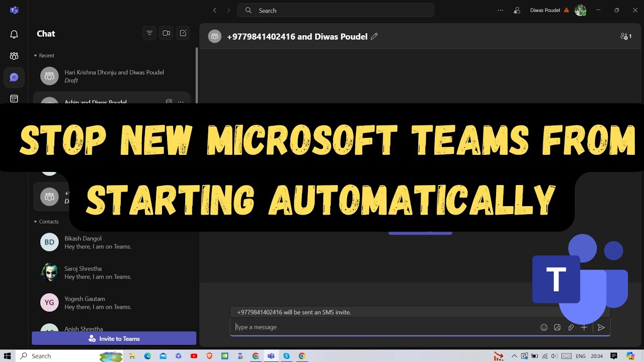
Task: Open the GIF/sticker picker icon
Action: pyautogui.click(x=557, y=327)
